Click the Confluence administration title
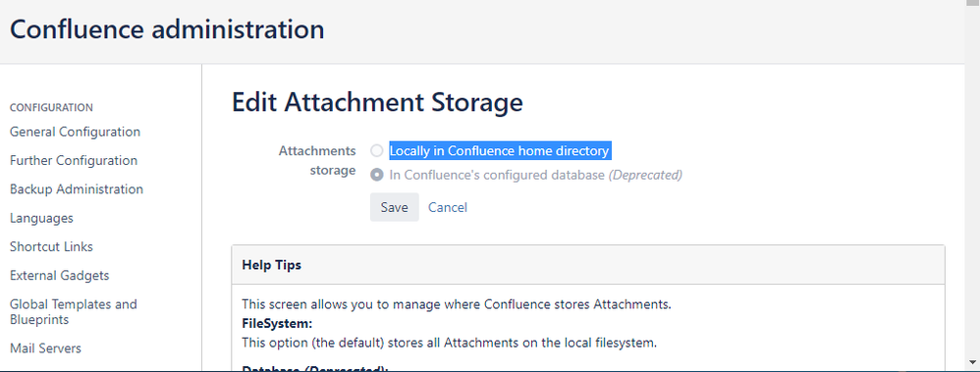This screenshot has width=980, height=372. coord(167,29)
